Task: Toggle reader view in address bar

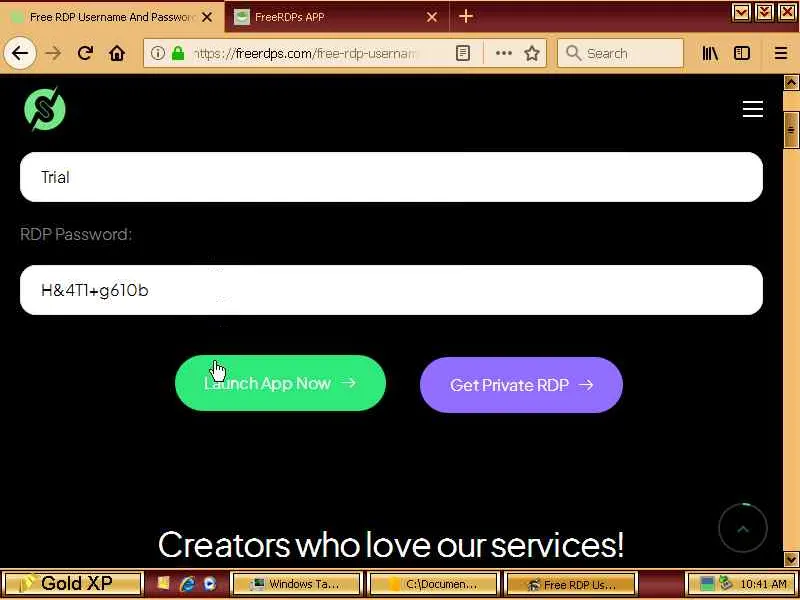Action: 463,53
